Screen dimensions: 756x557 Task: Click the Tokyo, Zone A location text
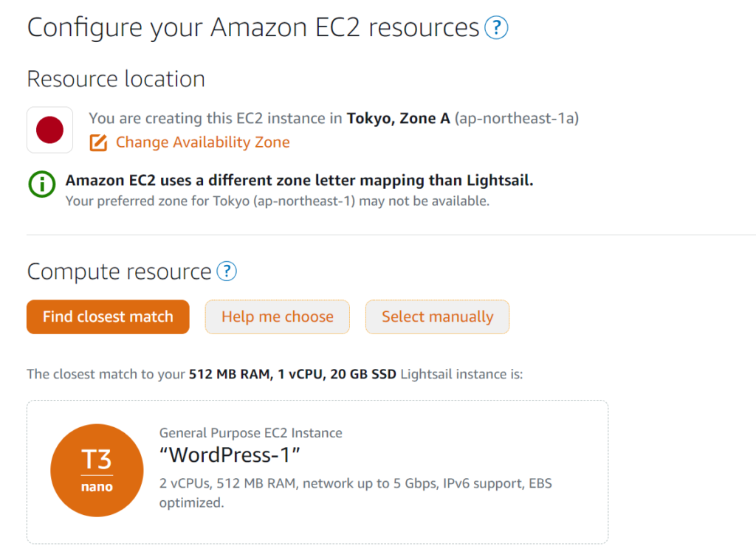point(398,118)
